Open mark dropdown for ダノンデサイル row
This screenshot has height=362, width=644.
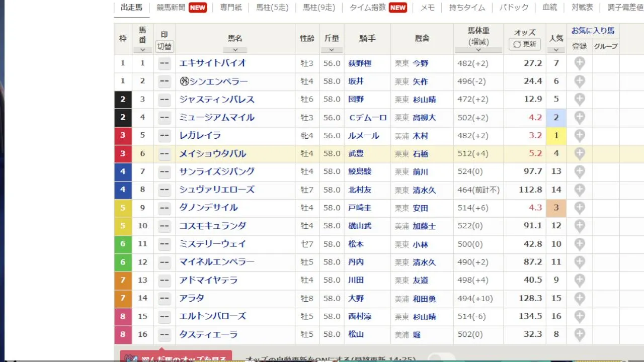[165, 208]
